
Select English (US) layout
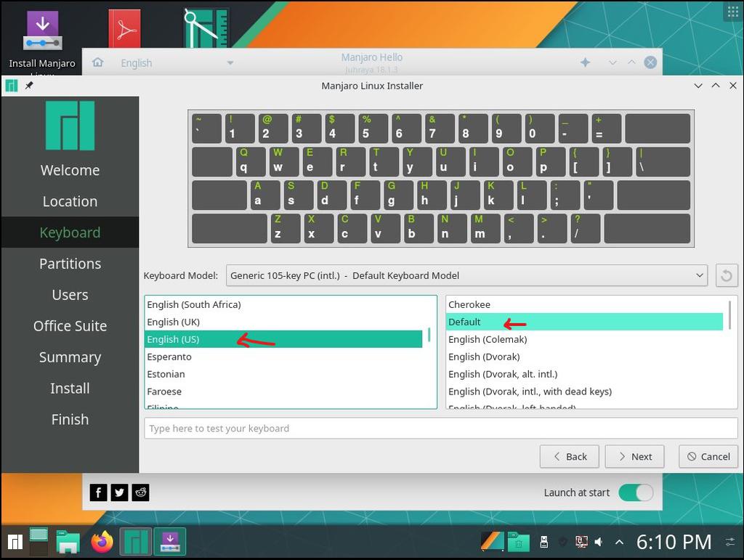(x=283, y=339)
